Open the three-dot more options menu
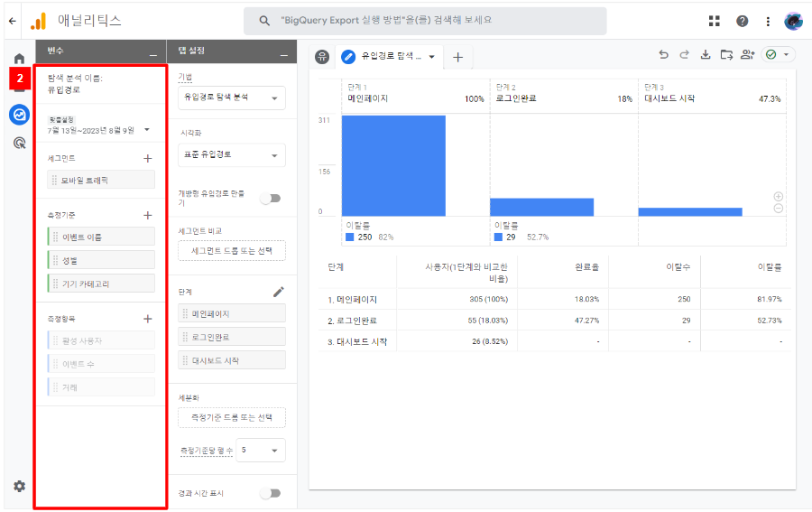The height and width of the screenshot is (512, 812). pos(768,22)
